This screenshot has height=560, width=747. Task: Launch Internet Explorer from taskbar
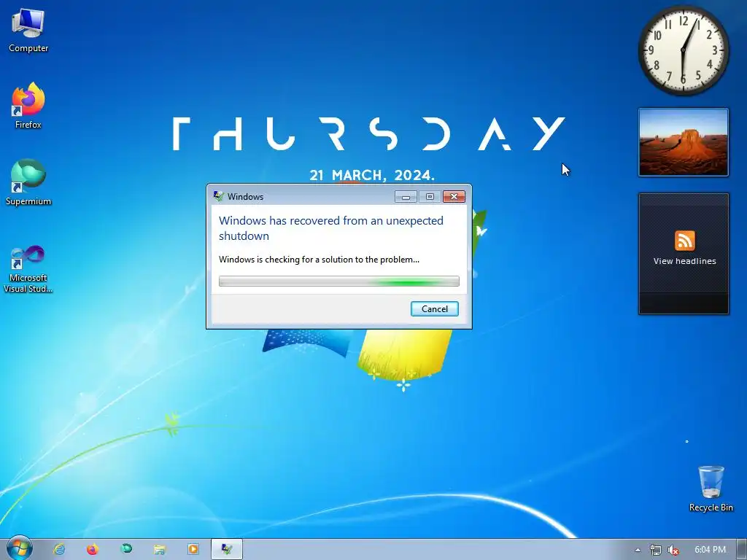tap(59, 550)
